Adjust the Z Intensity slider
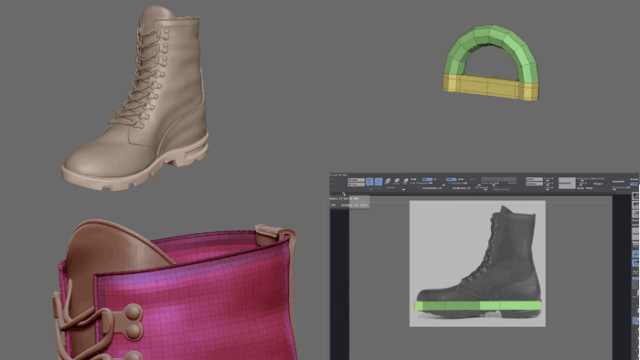 pyautogui.click(x=455, y=183)
